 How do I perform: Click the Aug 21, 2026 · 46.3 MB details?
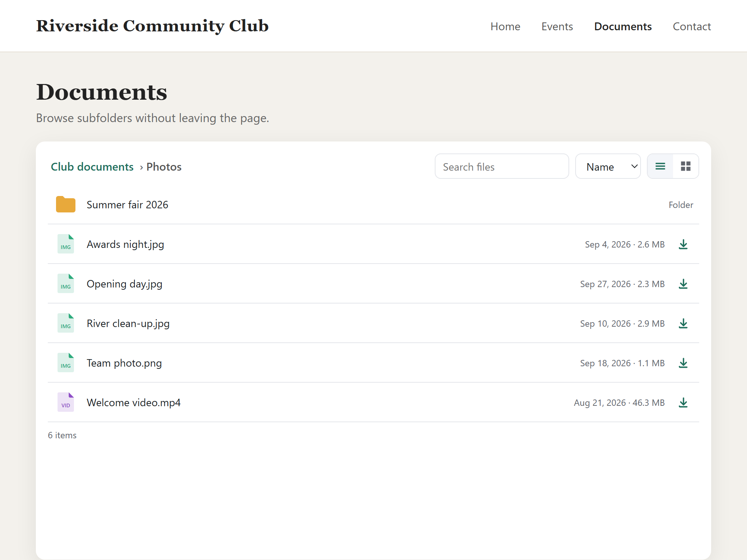tap(620, 403)
